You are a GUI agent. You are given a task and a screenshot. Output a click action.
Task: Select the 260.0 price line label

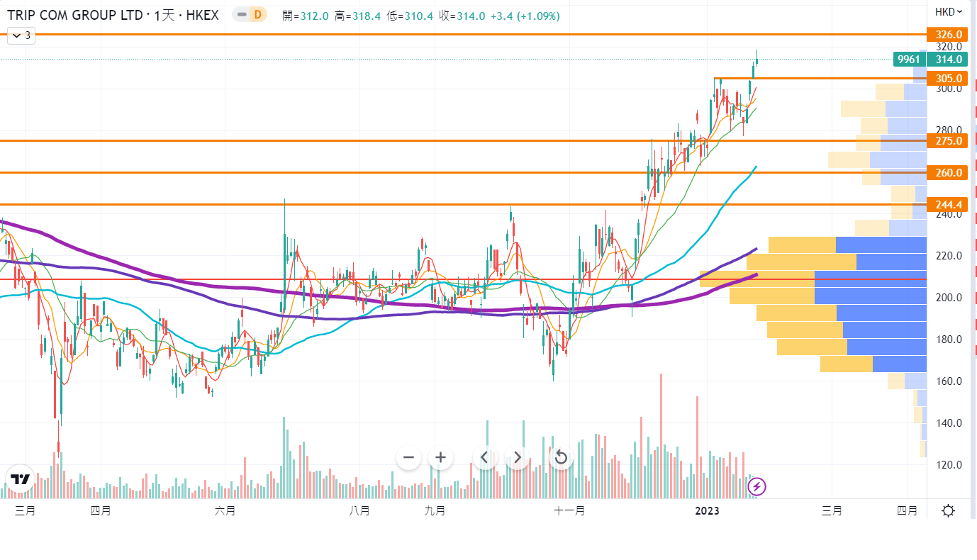tap(948, 172)
